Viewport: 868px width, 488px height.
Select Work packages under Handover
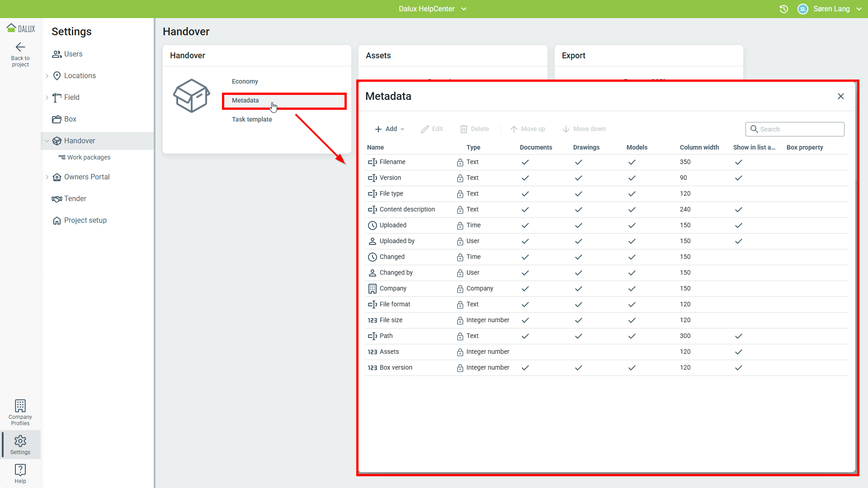(x=89, y=157)
